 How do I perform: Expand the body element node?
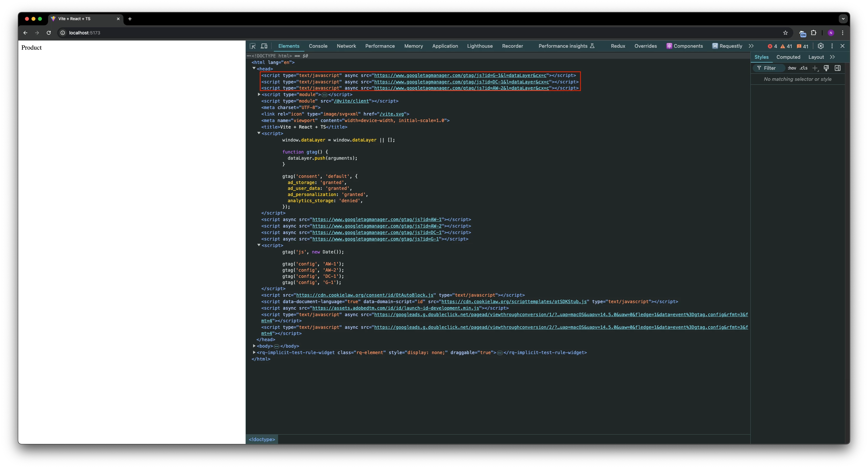tap(254, 346)
